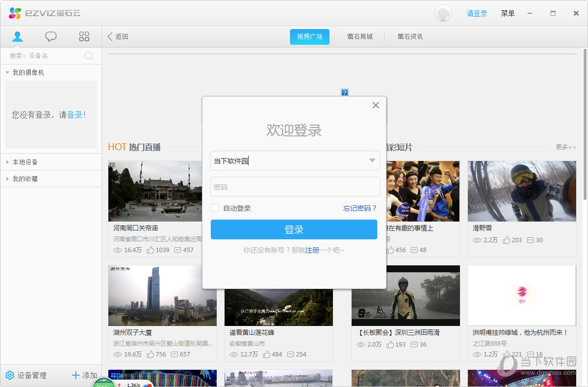The width and height of the screenshot is (588, 387).
Task: Click the HOT 热门直播 section heading
Action: (134, 147)
